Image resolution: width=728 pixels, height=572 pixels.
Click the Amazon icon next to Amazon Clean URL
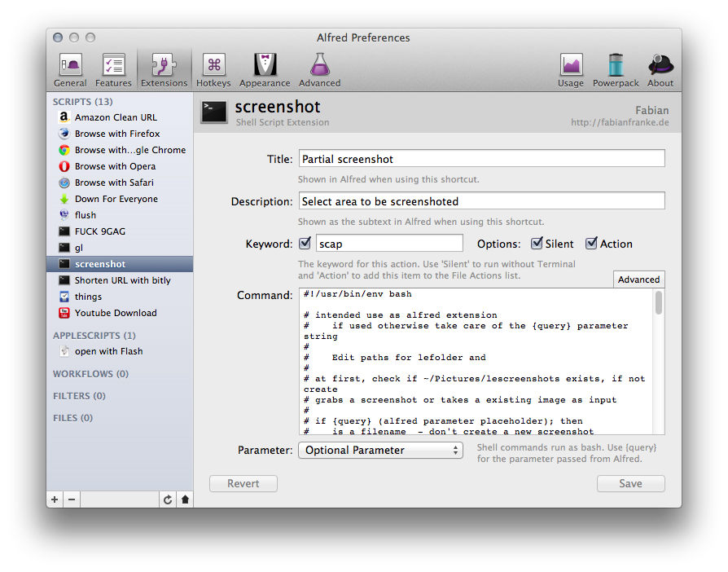click(x=64, y=117)
